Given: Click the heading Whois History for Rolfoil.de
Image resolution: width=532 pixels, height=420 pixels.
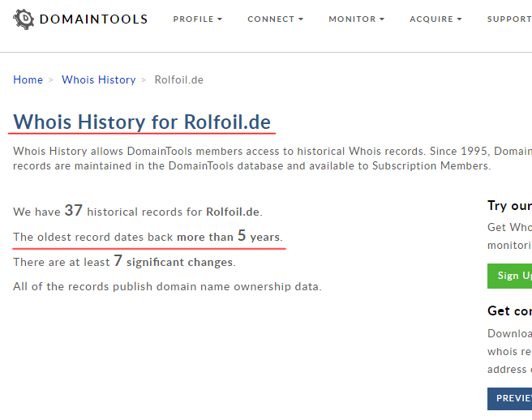Looking at the screenshot, I should tap(142, 122).
